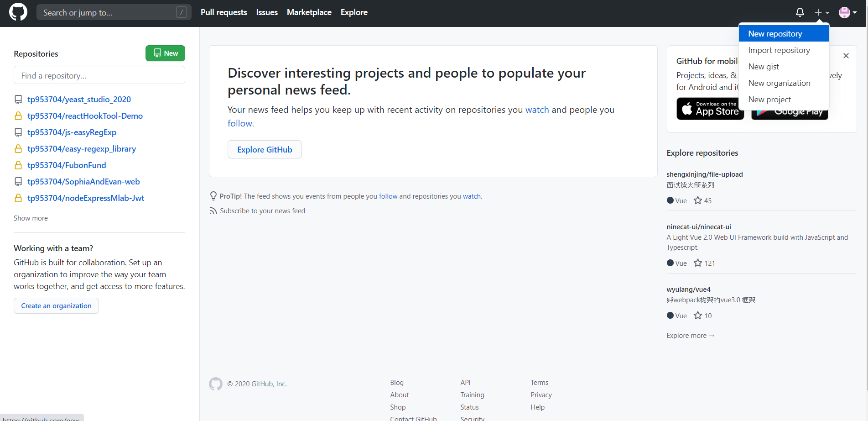Image resolution: width=868 pixels, height=421 pixels.
Task: Click the light bulb ProTip icon
Action: (x=213, y=196)
